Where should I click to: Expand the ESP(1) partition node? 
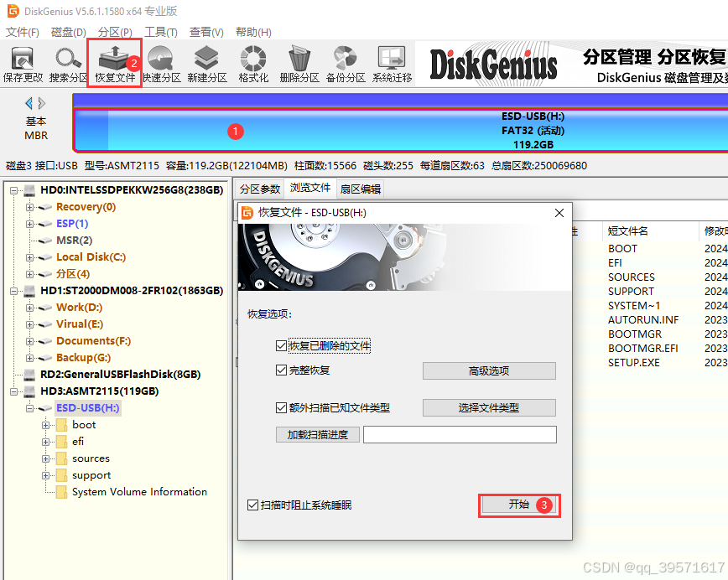(x=29, y=224)
